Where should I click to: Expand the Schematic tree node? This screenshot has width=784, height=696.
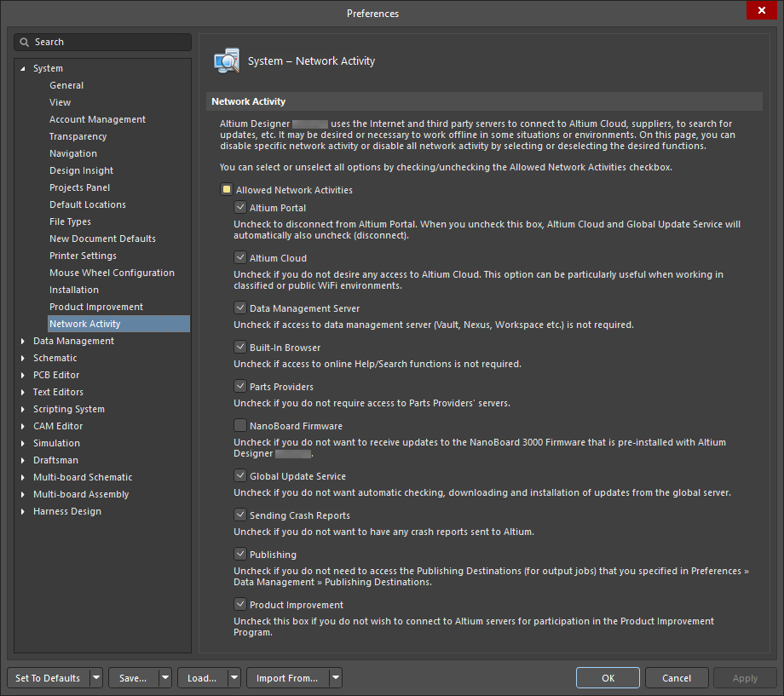click(22, 358)
